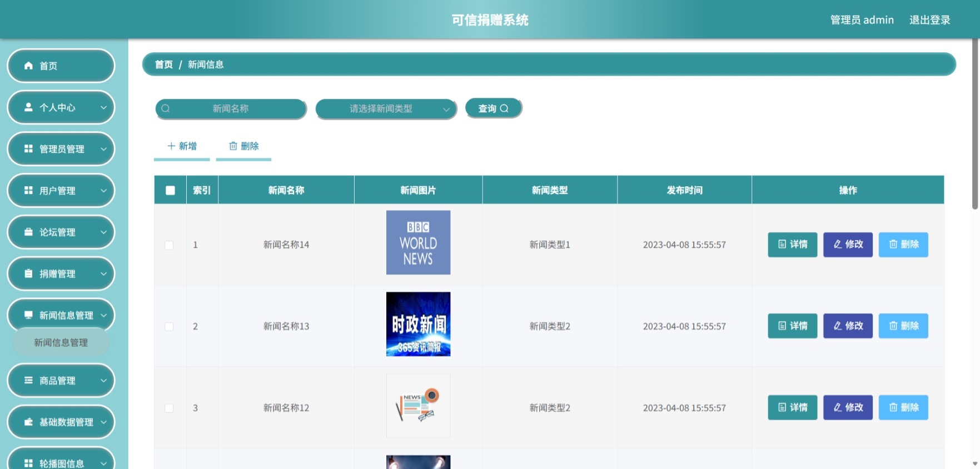
Task: Click the grid icon beside 管理员管理
Action: pyautogui.click(x=28, y=149)
